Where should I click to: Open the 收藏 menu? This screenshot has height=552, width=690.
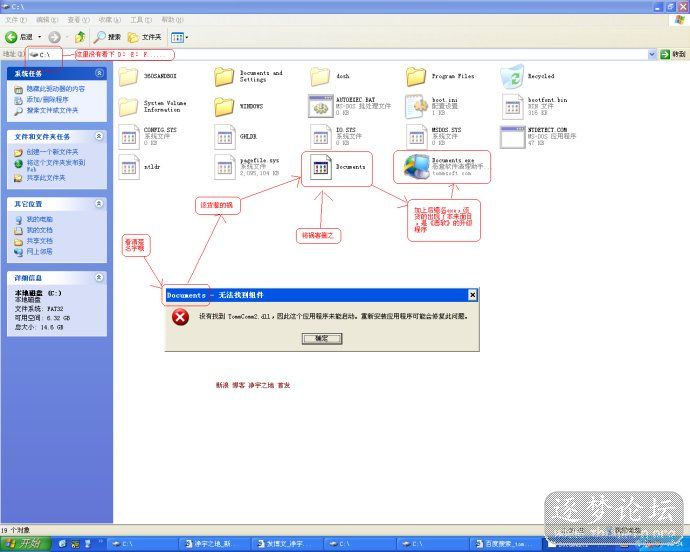[110, 20]
